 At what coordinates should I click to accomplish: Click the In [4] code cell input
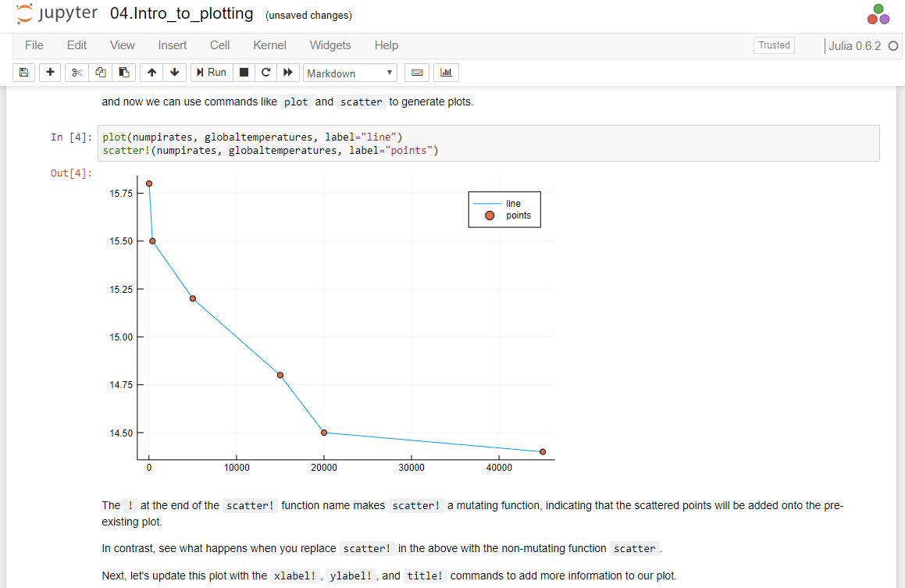coord(488,144)
